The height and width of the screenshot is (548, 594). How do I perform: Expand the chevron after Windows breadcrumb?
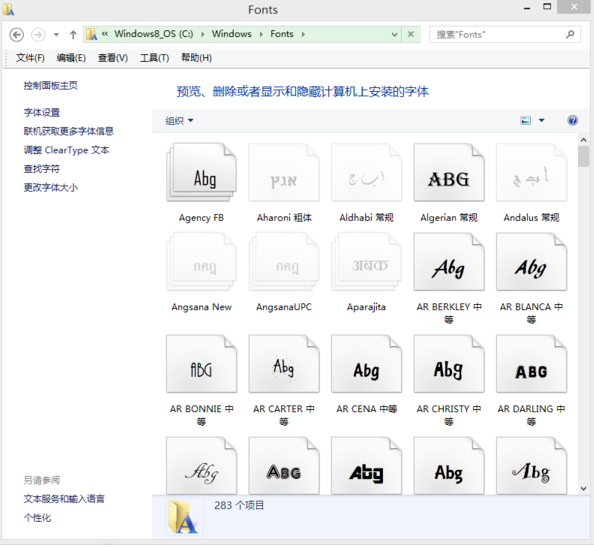(x=261, y=34)
